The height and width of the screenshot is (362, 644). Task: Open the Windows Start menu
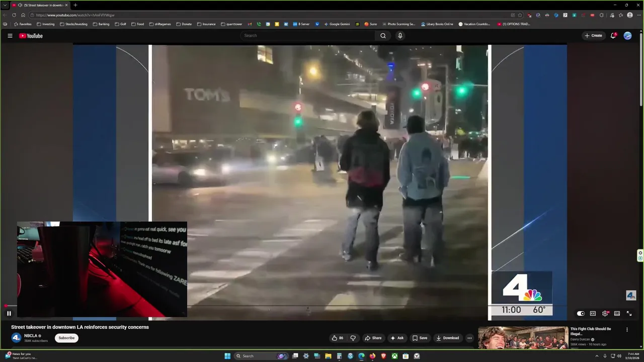pyautogui.click(x=227, y=356)
